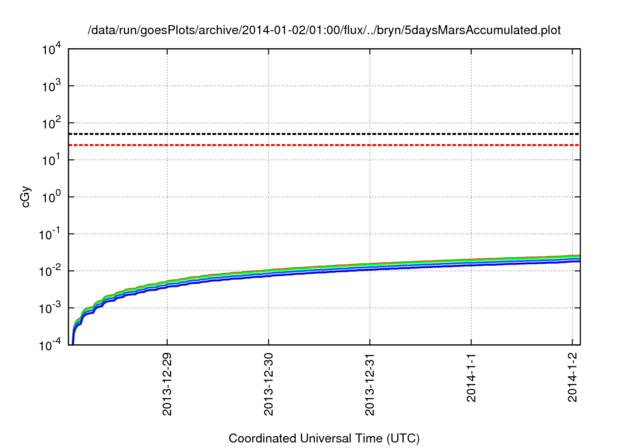Click the 2013-12-29 date tick label

(167, 384)
